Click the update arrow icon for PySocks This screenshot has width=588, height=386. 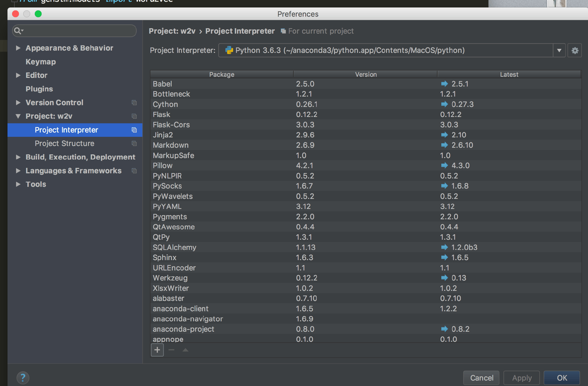pyautogui.click(x=444, y=186)
